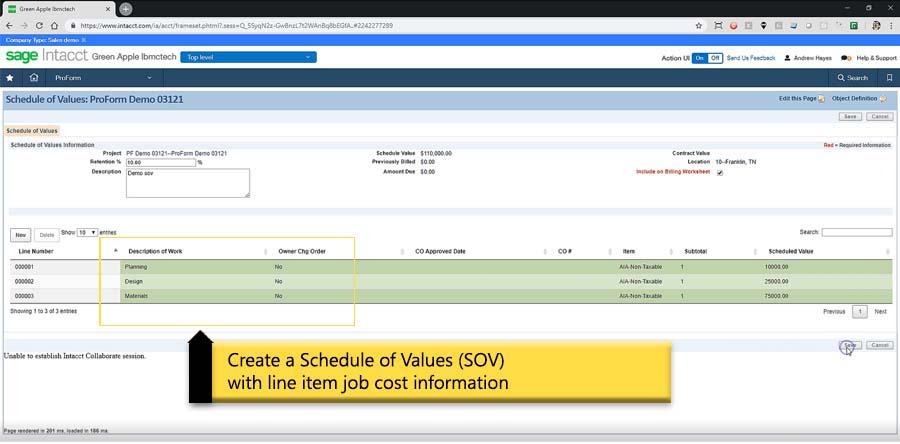Click the bottom Save button
Screen dimensions: 900x444
[x=850, y=345]
